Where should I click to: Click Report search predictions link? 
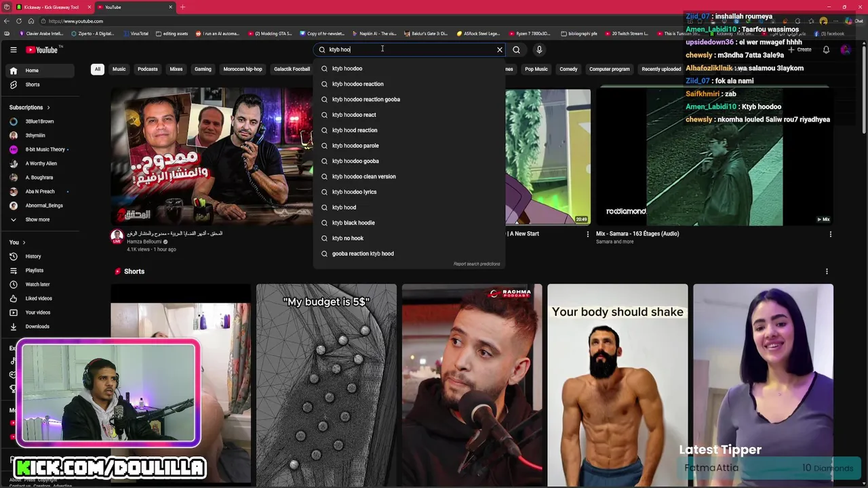coord(477,264)
